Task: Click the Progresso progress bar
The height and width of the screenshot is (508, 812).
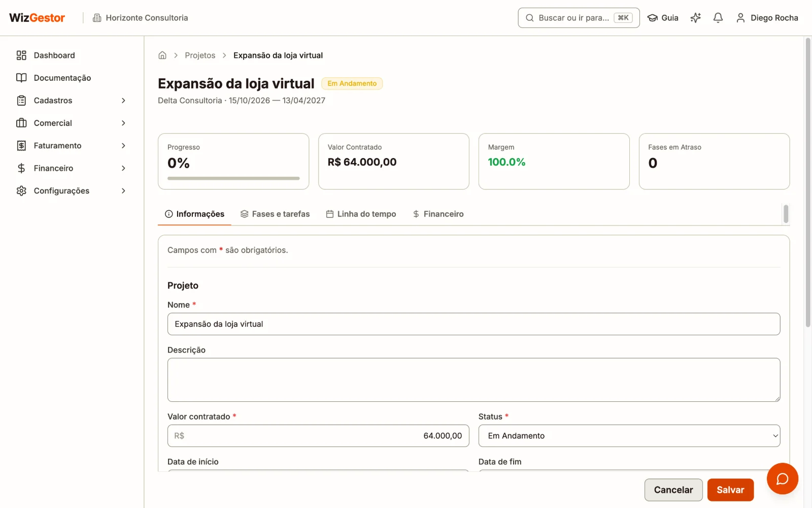Action: click(233, 178)
